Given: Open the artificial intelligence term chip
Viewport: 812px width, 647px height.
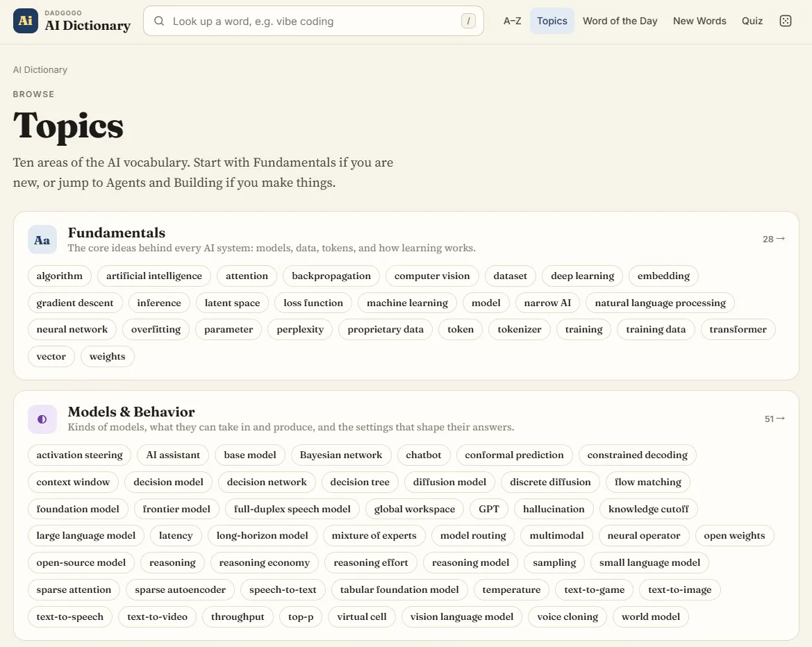Looking at the screenshot, I should (x=154, y=276).
